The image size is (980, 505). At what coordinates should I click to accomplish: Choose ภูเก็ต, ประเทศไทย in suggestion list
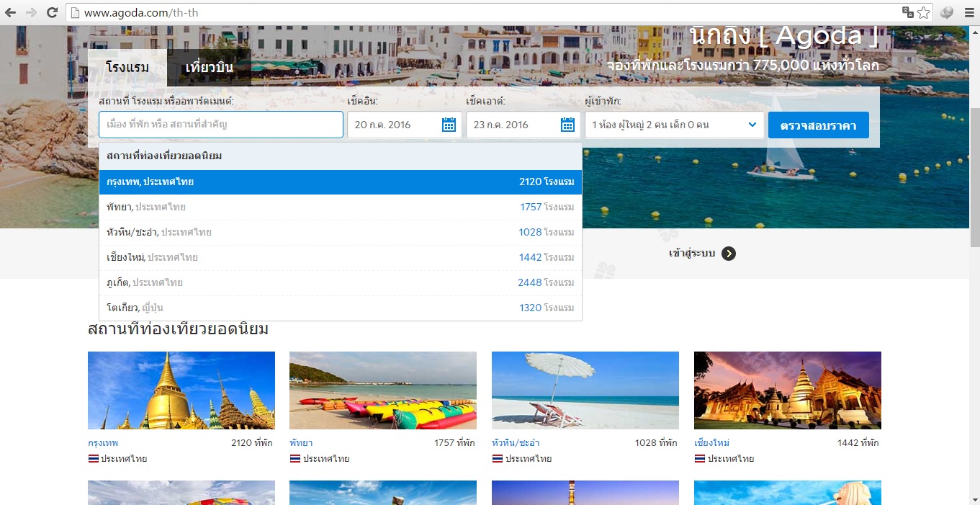point(340,282)
